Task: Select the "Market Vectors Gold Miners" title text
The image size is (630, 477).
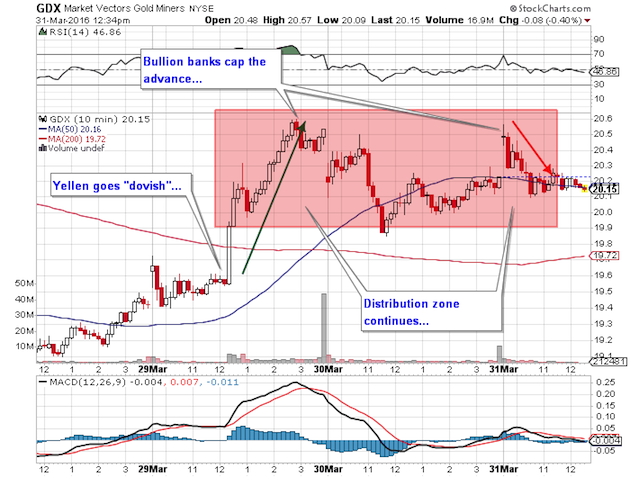Action: pyautogui.click(x=125, y=8)
